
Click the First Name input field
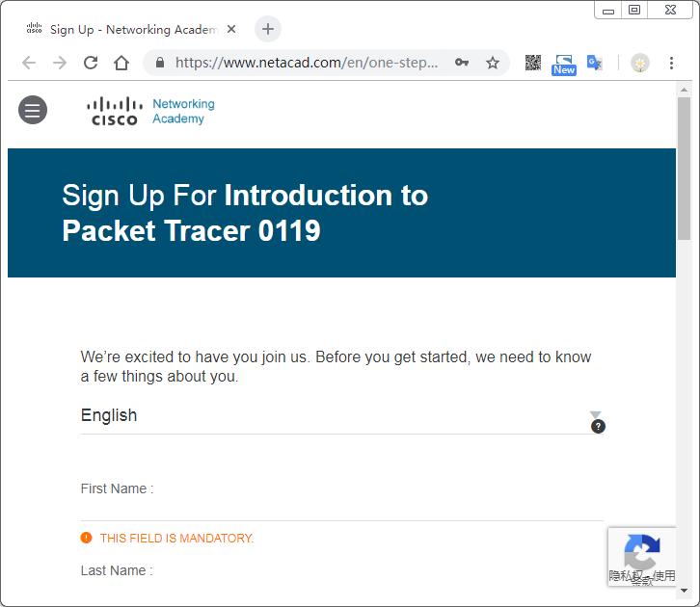pyautogui.click(x=341, y=508)
